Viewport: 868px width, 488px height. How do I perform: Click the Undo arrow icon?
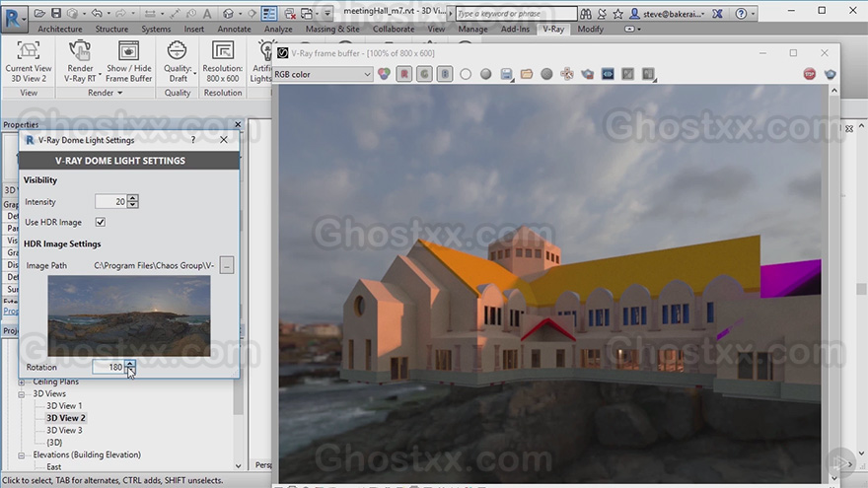[97, 13]
